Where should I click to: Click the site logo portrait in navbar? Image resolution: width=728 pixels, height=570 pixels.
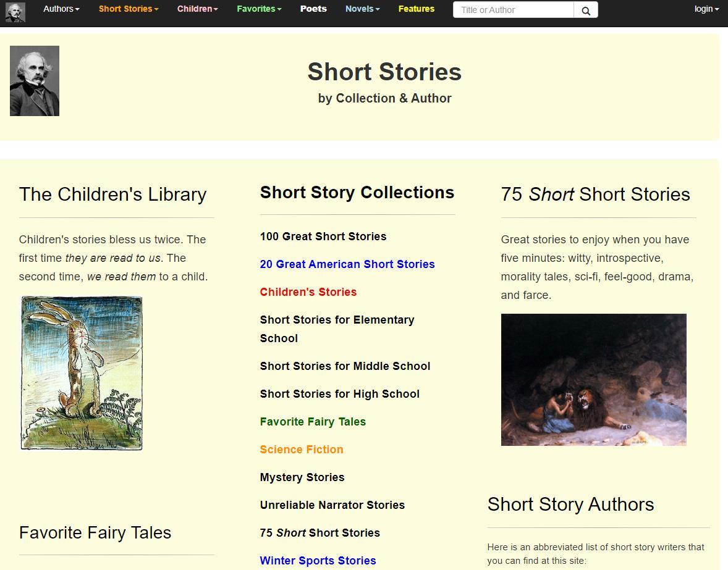coord(15,12)
